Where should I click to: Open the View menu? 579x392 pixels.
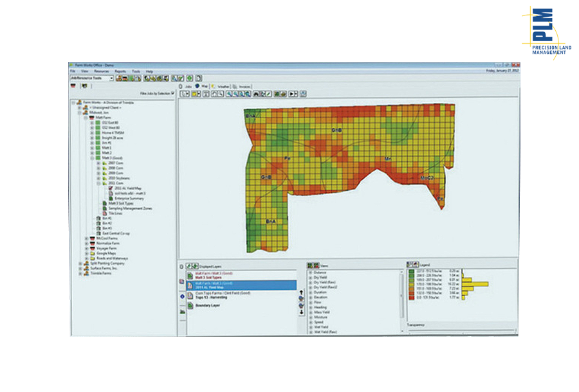pos(84,71)
